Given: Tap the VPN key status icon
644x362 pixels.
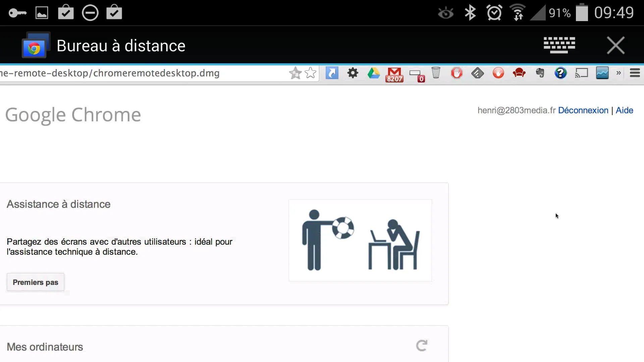Looking at the screenshot, I should [17, 13].
